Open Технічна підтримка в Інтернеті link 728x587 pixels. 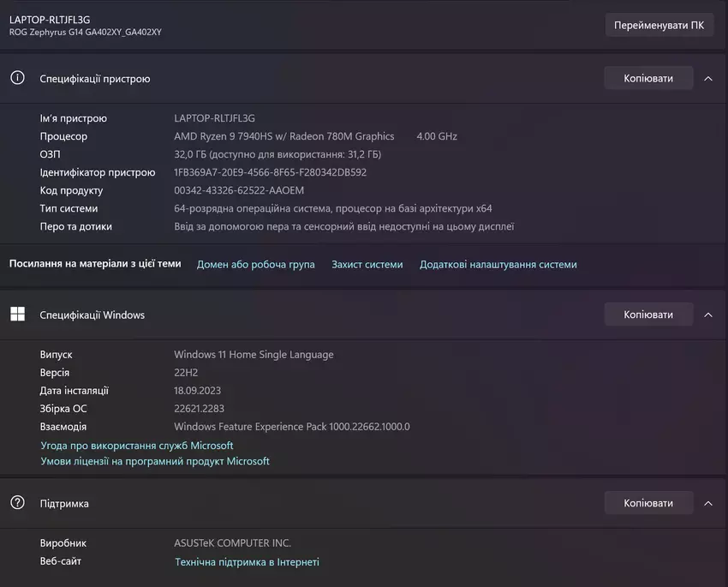pyautogui.click(x=247, y=562)
